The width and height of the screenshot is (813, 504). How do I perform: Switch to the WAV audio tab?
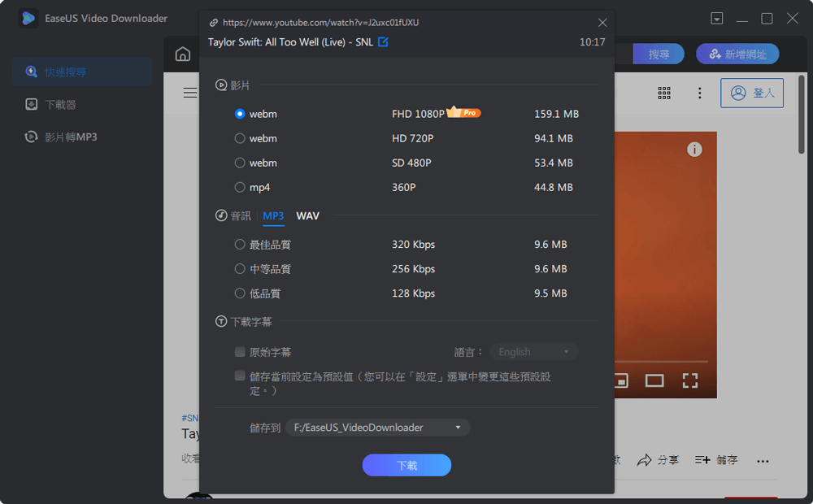point(307,215)
